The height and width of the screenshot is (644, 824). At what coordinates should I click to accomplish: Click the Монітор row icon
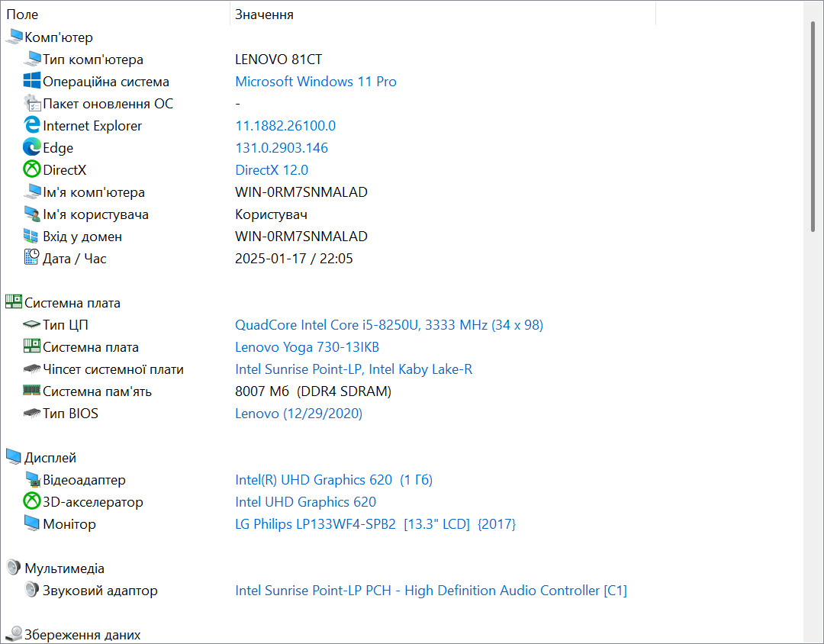pos(32,523)
